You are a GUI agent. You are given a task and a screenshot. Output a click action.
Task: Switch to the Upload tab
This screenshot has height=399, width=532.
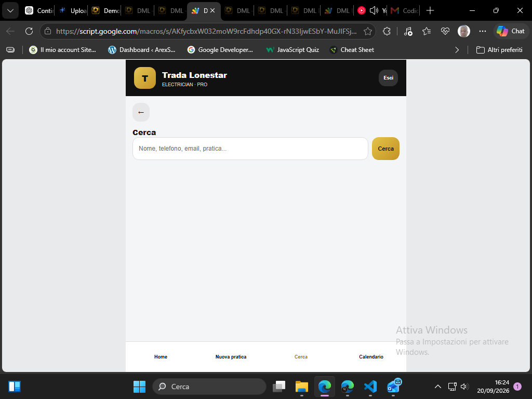72,11
